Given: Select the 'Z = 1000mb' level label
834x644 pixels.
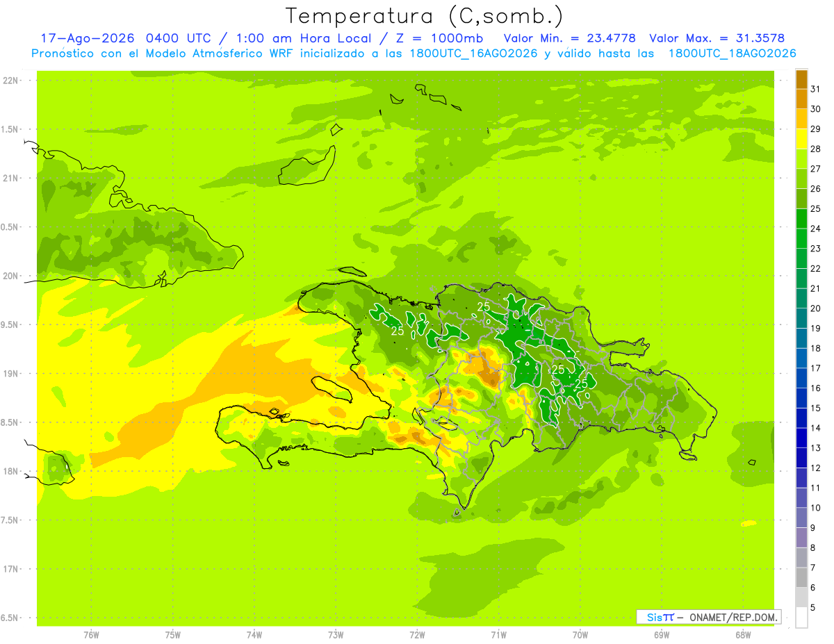Looking at the screenshot, I should pyautogui.click(x=439, y=38).
